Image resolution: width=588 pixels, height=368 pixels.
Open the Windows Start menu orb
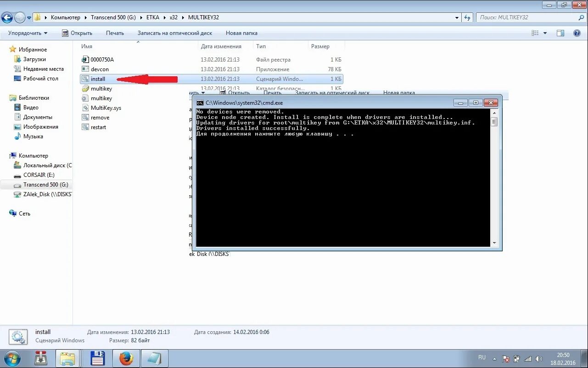coord(12,358)
